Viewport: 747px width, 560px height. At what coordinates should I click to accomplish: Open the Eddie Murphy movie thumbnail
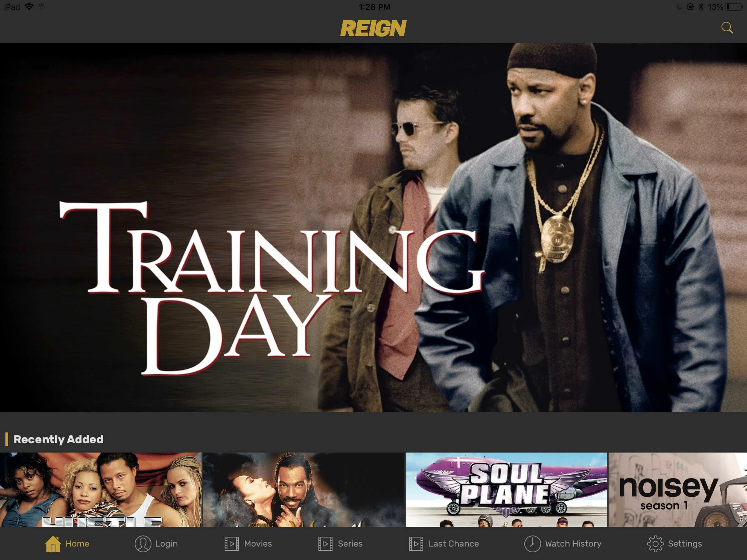click(x=304, y=490)
